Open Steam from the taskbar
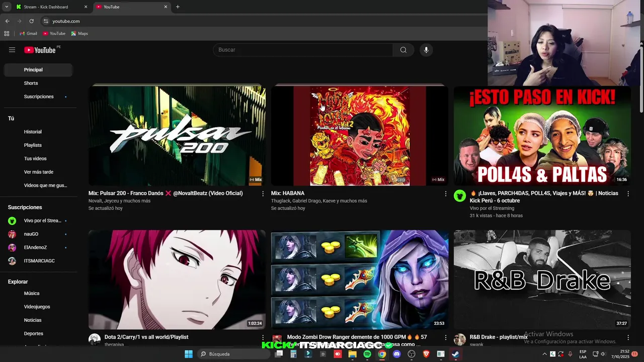644x362 pixels. click(455, 354)
